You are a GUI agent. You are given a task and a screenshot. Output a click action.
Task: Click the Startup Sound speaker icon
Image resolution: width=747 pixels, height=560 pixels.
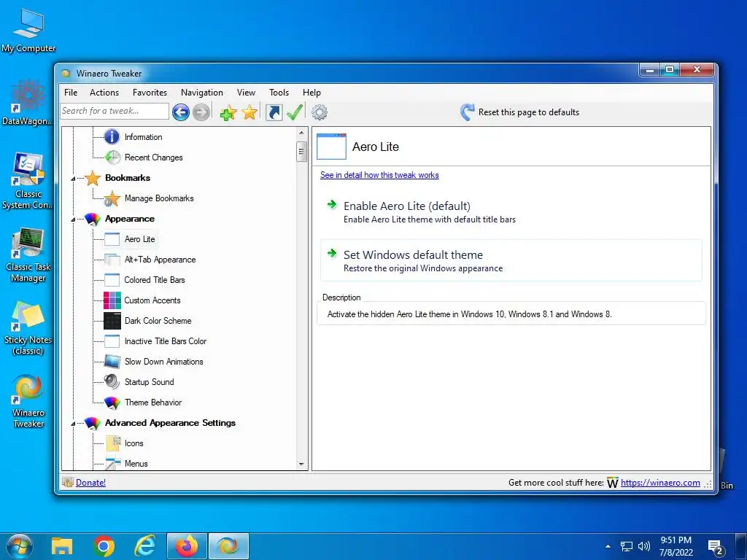[x=112, y=382]
